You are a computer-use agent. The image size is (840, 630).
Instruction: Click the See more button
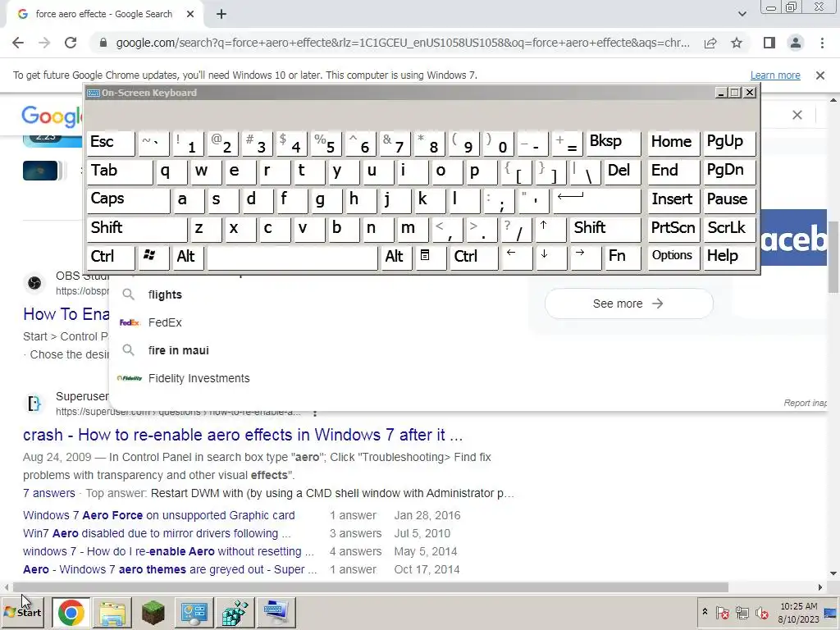pyautogui.click(x=629, y=304)
